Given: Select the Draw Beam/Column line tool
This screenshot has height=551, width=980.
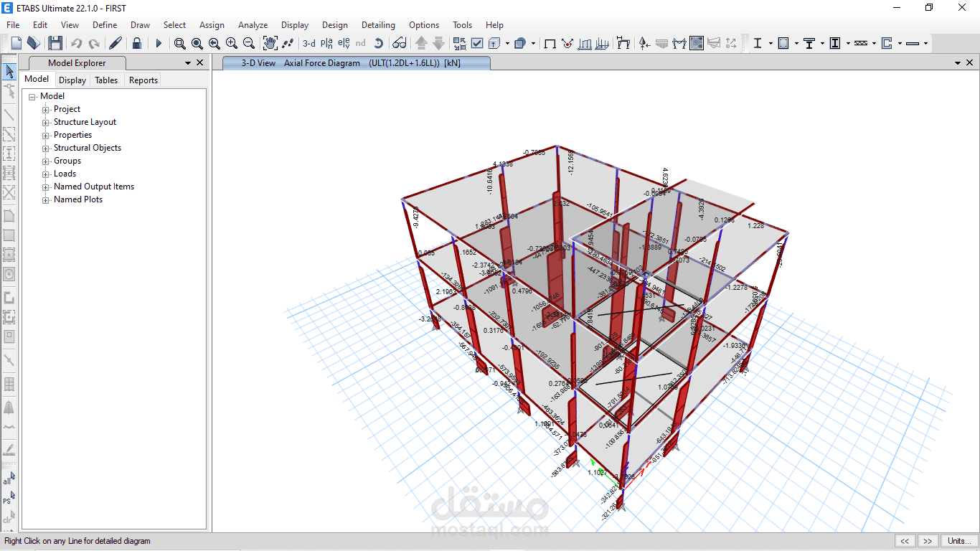Looking at the screenshot, I should point(9,114).
